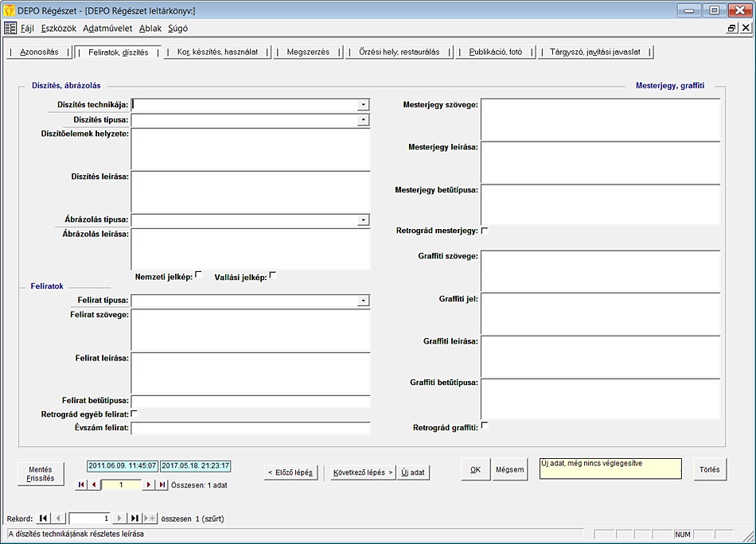Restore the inner document window
Image resolution: width=756 pixels, height=544 pixels.
point(731,28)
